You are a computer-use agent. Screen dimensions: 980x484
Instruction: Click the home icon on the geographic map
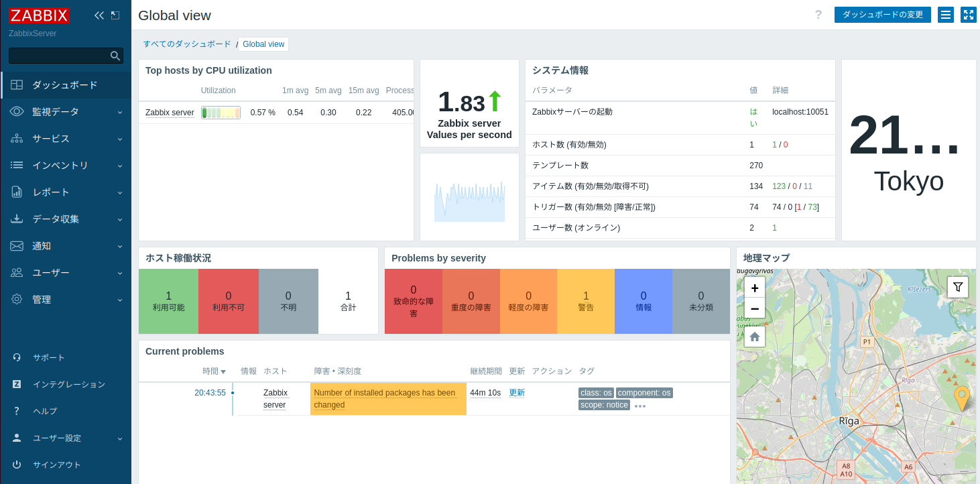pyautogui.click(x=754, y=337)
